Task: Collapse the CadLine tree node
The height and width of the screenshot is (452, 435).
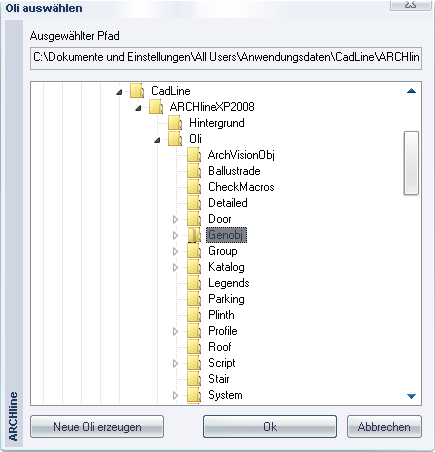Action: [119, 92]
